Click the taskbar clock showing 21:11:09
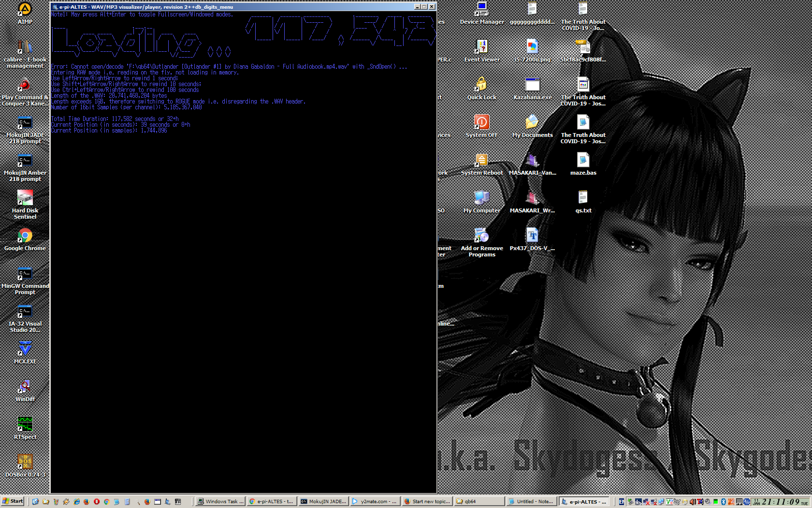This screenshot has height=508, width=812. [x=780, y=502]
